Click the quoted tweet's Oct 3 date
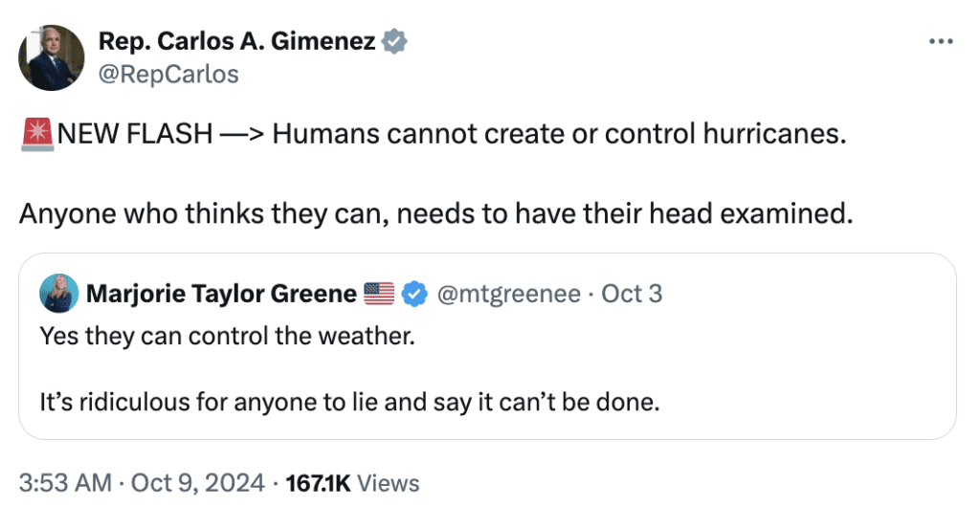This screenshot has width=980, height=507. (x=631, y=294)
